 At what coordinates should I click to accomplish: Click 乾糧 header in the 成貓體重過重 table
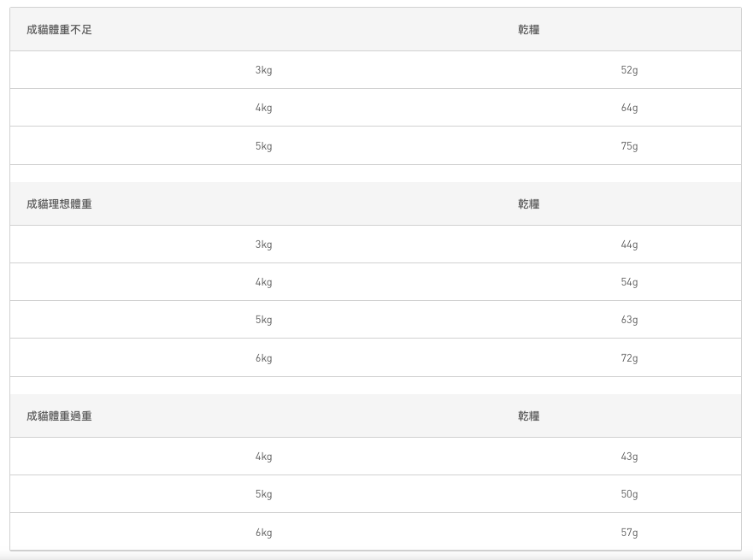[x=529, y=416]
